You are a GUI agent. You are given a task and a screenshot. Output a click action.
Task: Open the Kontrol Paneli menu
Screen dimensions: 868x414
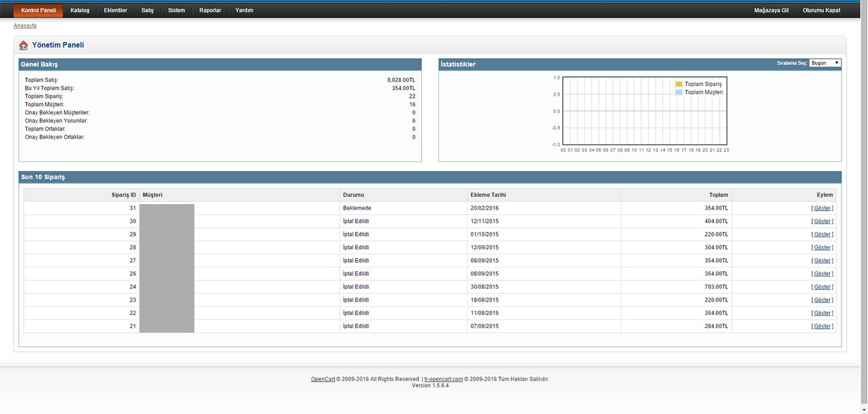click(39, 10)
